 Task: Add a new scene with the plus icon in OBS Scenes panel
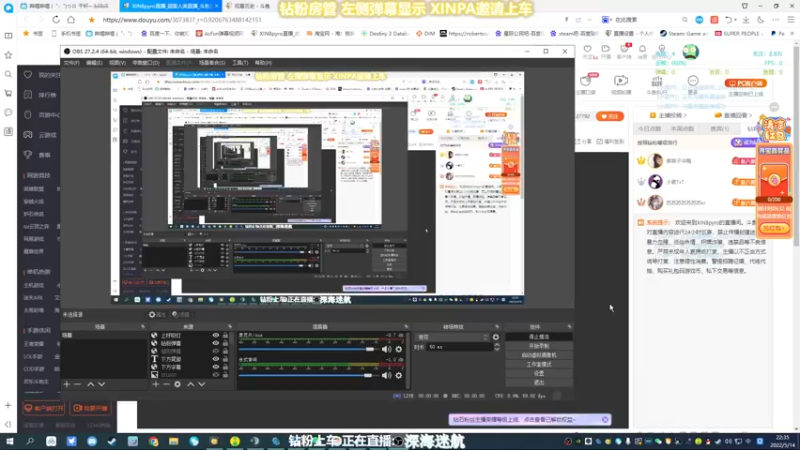click(x=67, y=384)
